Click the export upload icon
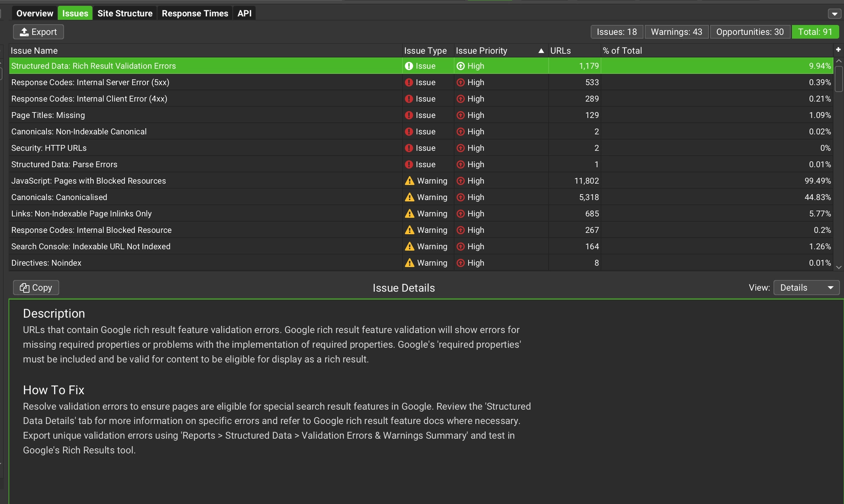844x504 pixels. coord(24,32)
